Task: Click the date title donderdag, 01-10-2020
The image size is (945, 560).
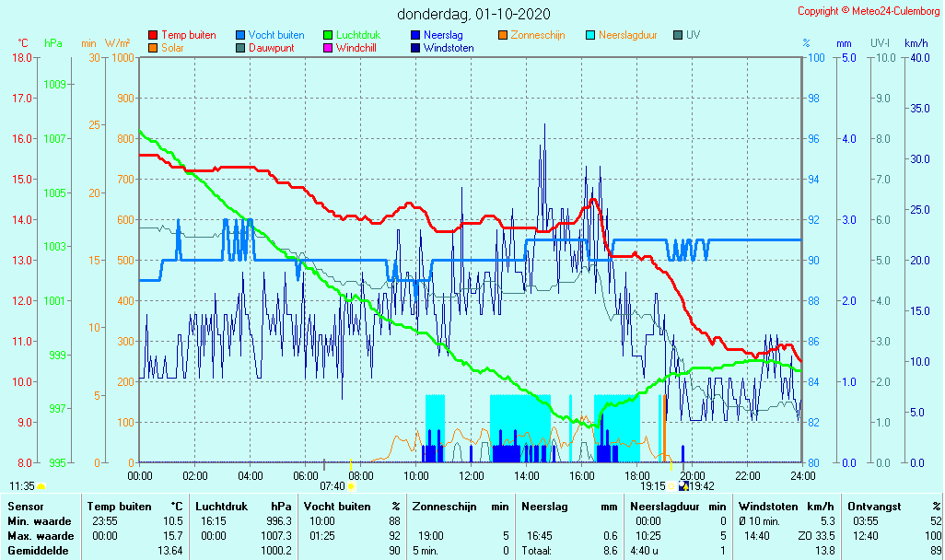Action: point(473,14)
